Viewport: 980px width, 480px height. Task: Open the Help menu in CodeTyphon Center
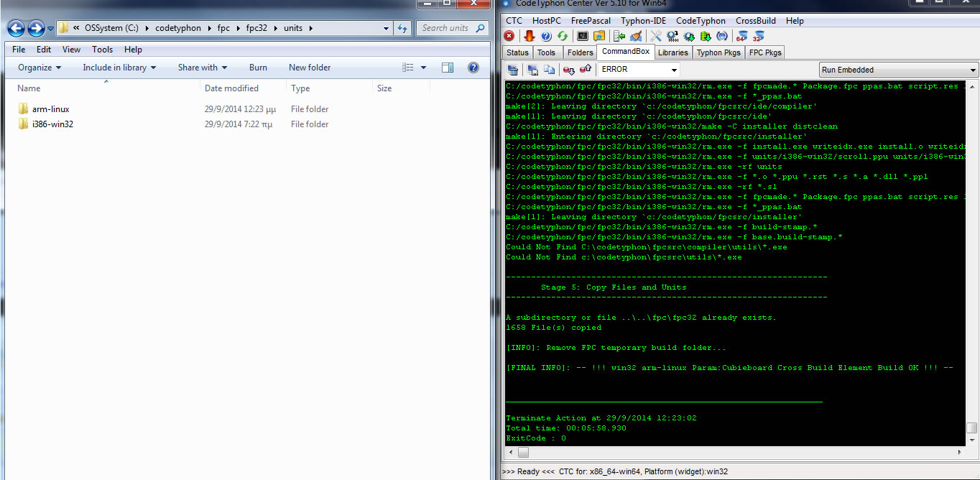795,21
